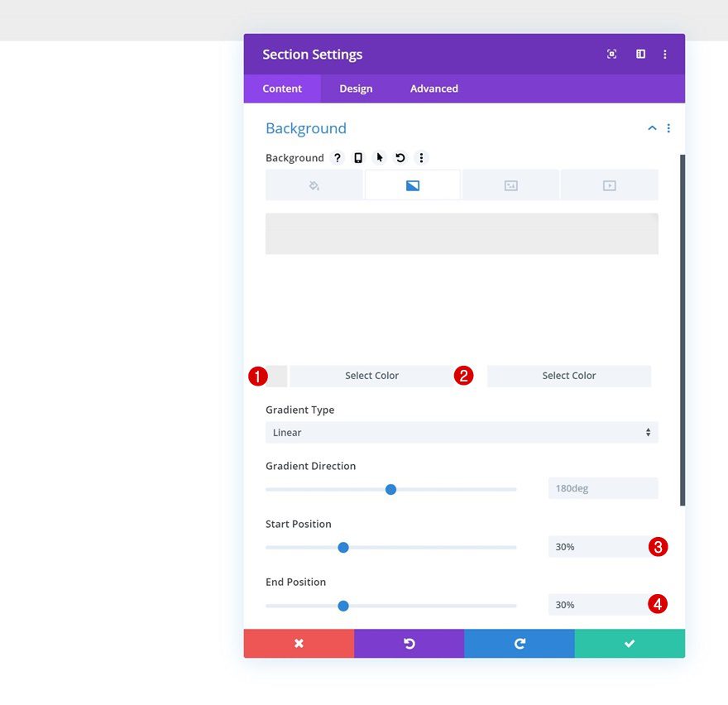Switch to the Design tab
This screenshot has height=705, width=728.
point(356,89)
